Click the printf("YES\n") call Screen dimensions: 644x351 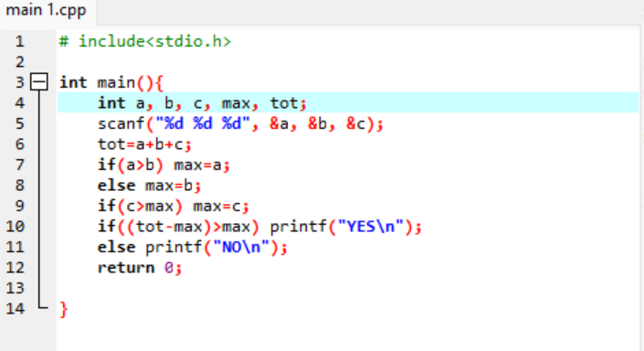pos(346,227)
